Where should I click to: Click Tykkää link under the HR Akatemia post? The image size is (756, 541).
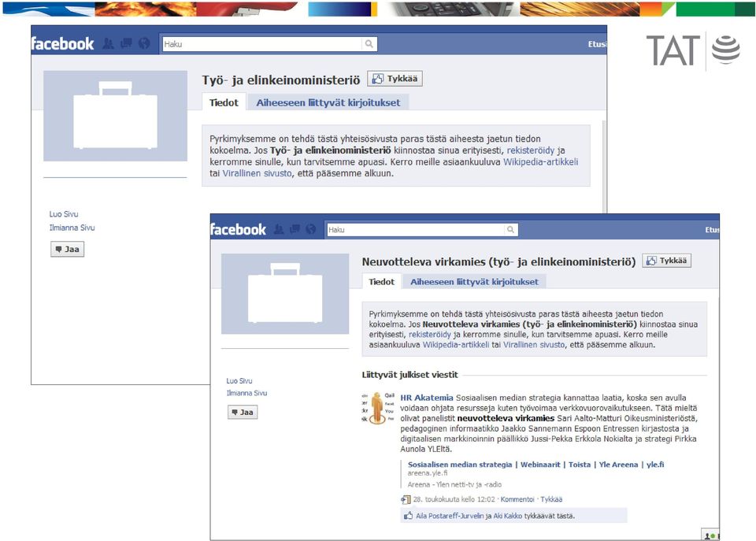(551, 499)
